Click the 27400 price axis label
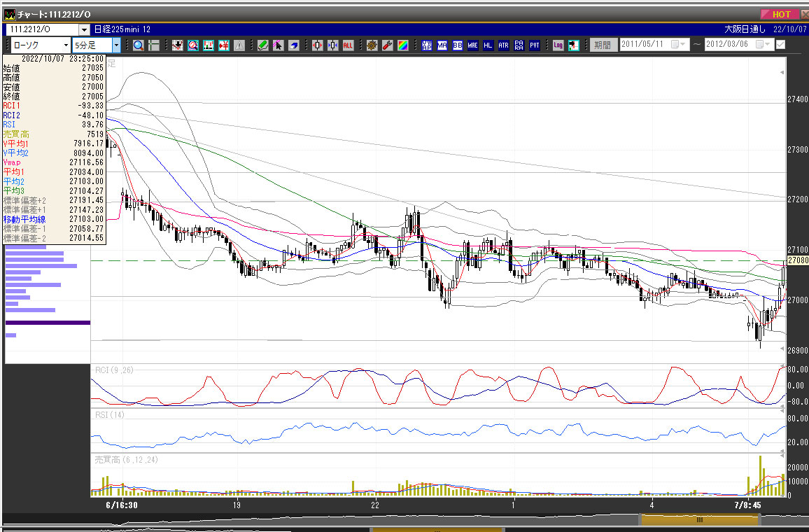The width and height of the screenshot is (809, 532). click(x=798, y=99)
